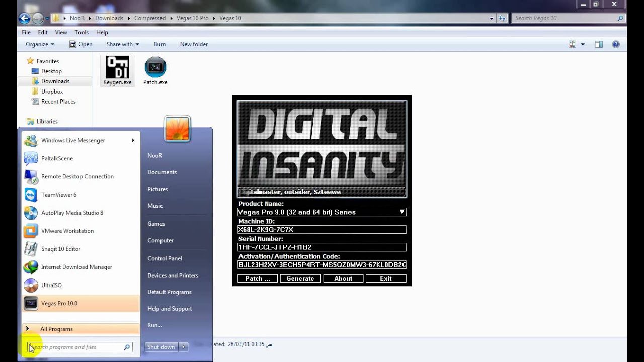644x362 pixels.
Task: Open Computer from the Start menu
Action: (x=160, y=240)
